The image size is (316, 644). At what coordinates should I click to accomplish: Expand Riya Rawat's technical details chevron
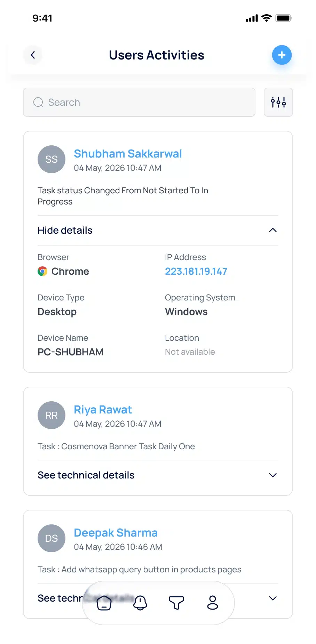click(273, 475)
